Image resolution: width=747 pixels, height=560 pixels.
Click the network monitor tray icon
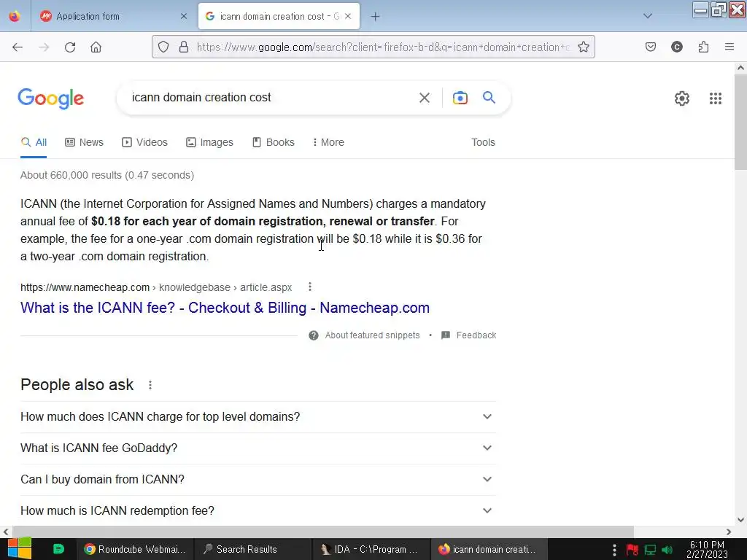coord(650,550)
